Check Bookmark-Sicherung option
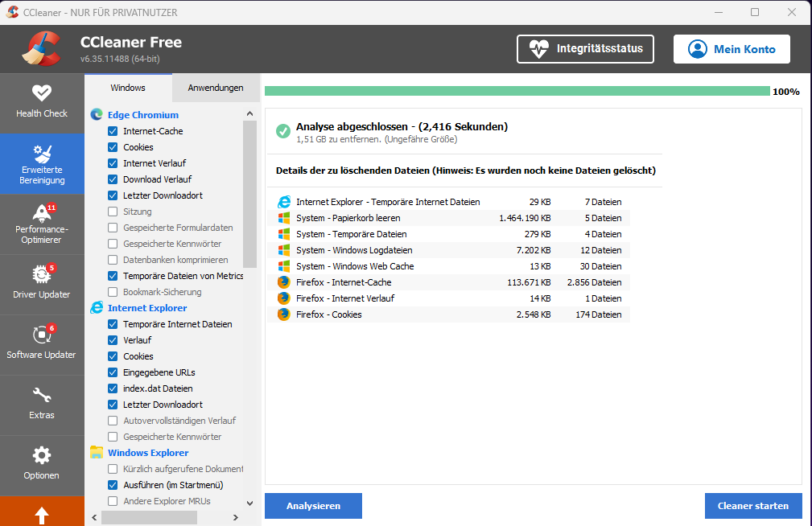The height and width of the screenshot is (526, 812). pos(113,292)
